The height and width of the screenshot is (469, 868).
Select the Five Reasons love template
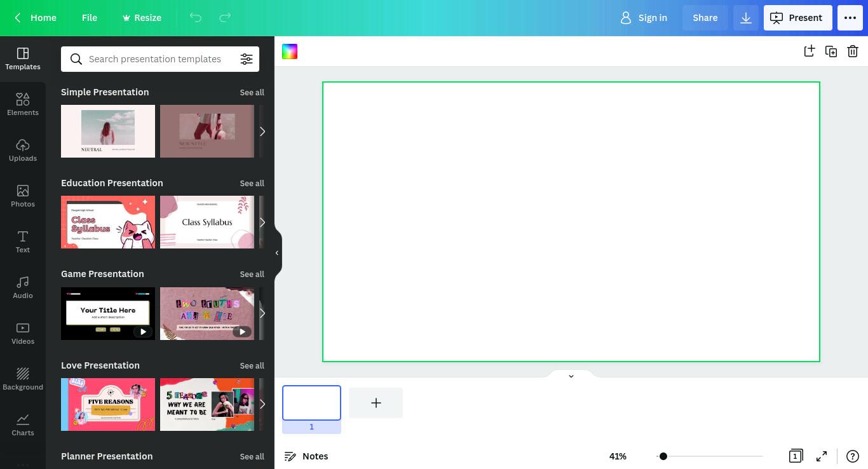[108, 404]
